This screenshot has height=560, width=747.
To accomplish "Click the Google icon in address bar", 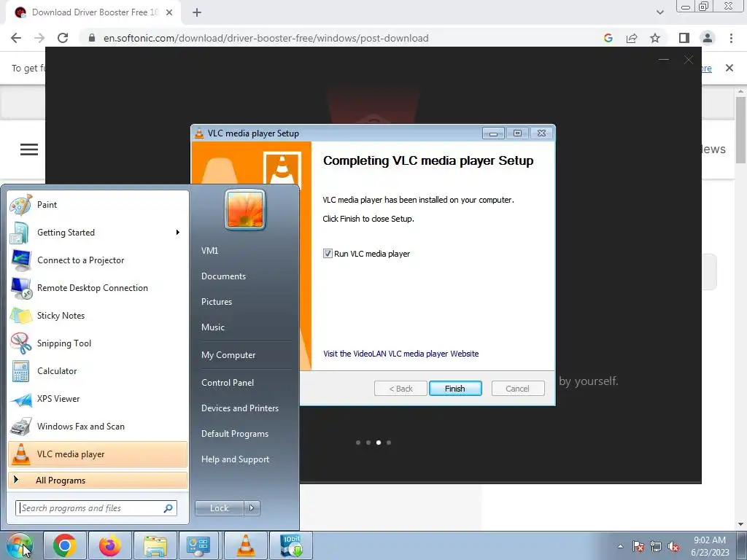I will pyautogui.click(x=608, y=38).
